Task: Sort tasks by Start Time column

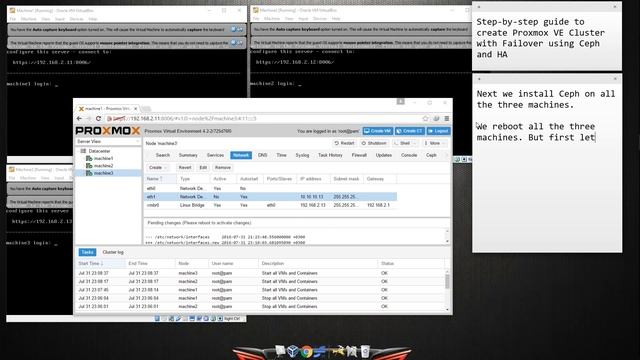Action: [100, 264]
